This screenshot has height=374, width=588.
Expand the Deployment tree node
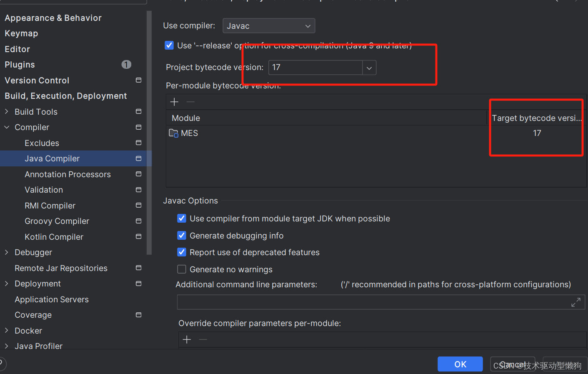click(7, 284)
